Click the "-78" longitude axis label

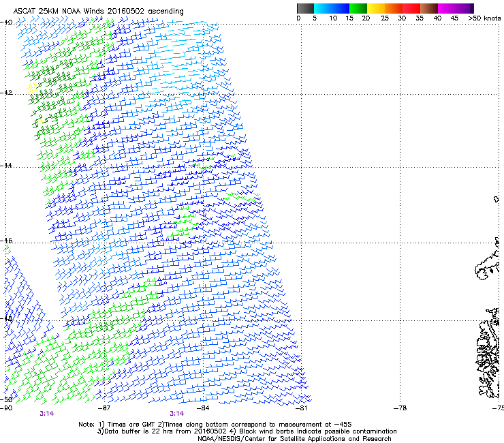pos(400,408)
